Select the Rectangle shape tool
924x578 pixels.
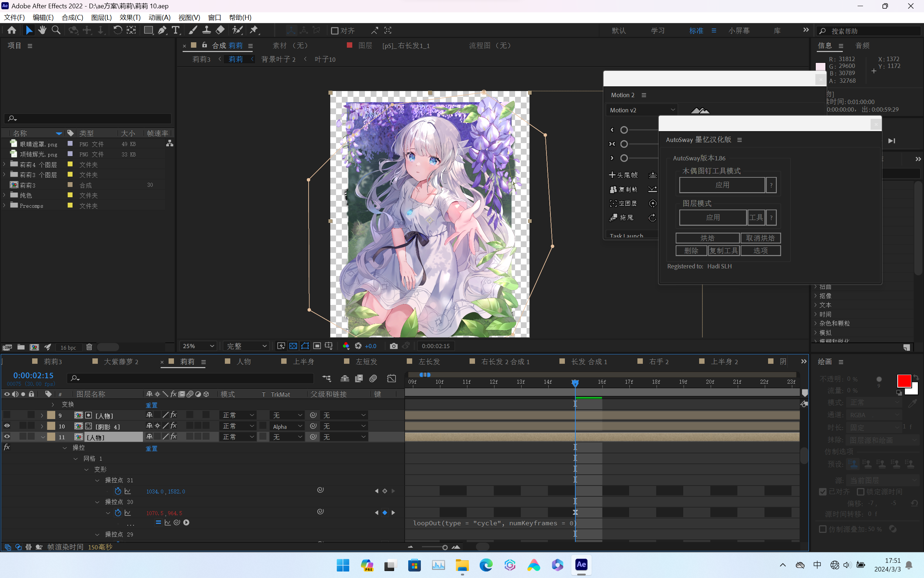tap(148, 30)
